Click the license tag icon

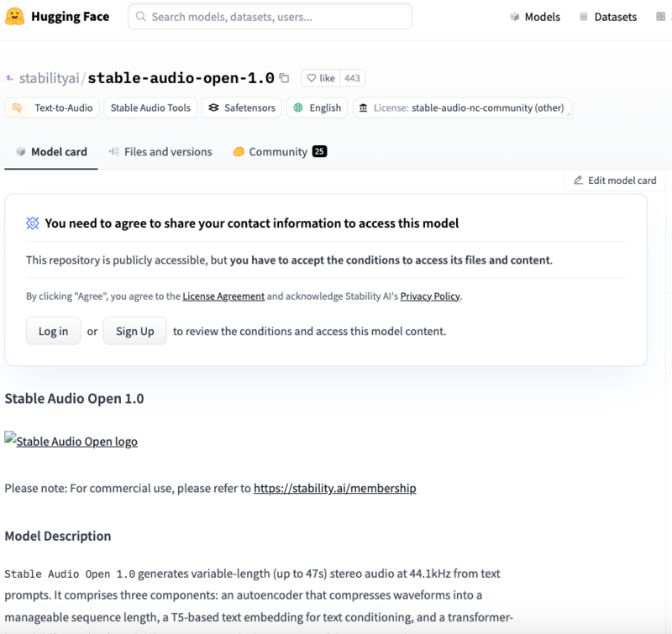point(363,107)
